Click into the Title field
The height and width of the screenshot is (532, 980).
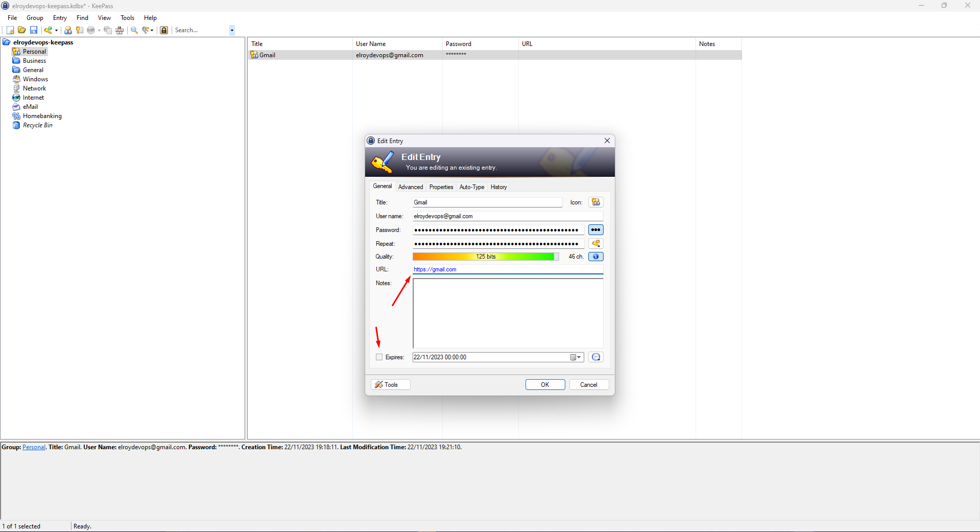point(487,202)
